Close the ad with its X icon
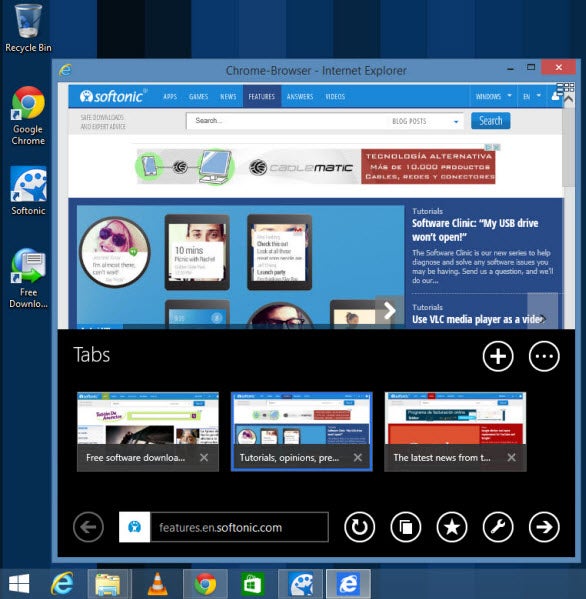Viewport: 586px width, 599px height. click(x=497, y=147)
